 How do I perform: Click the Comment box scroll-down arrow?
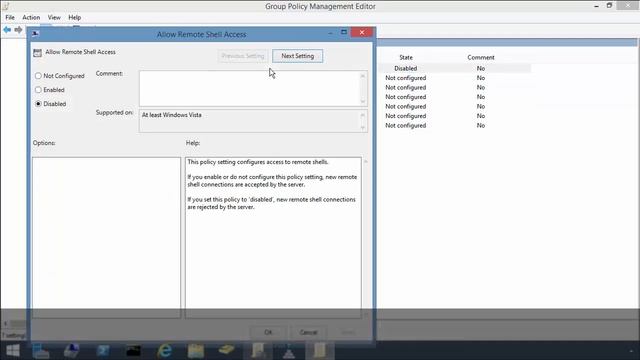click(x=363, y=101)
